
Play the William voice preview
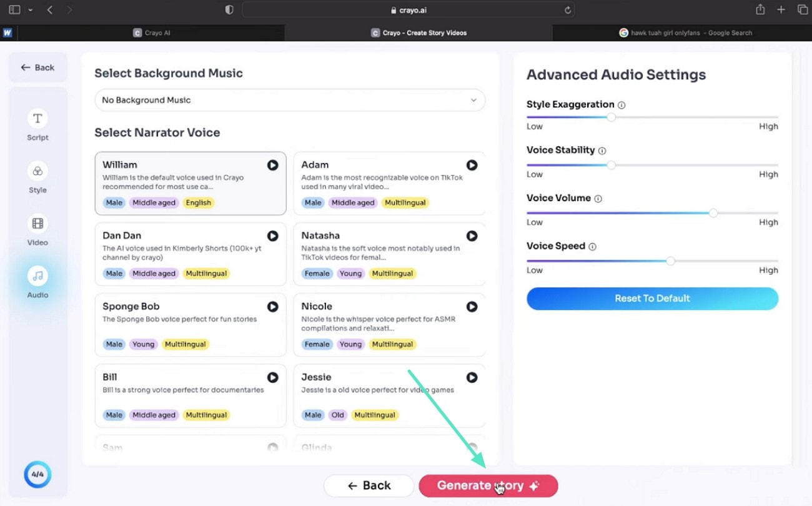click(273, 165)
